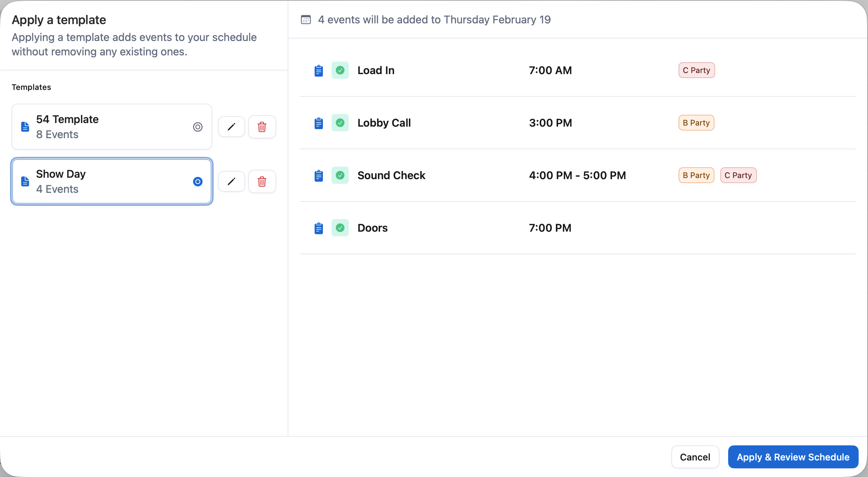Click the C Party tag on Load In
868x477 pixels.
click(696, 70)
